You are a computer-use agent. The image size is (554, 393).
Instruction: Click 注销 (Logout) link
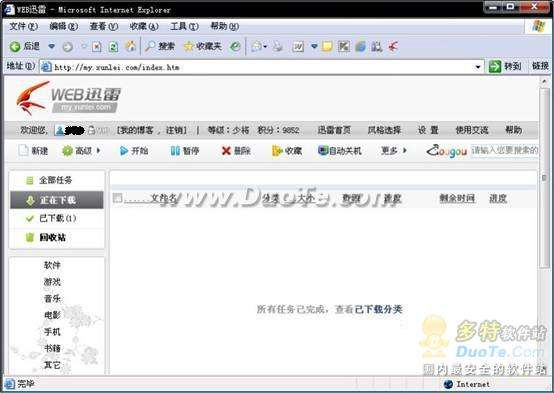click(175, 130)
